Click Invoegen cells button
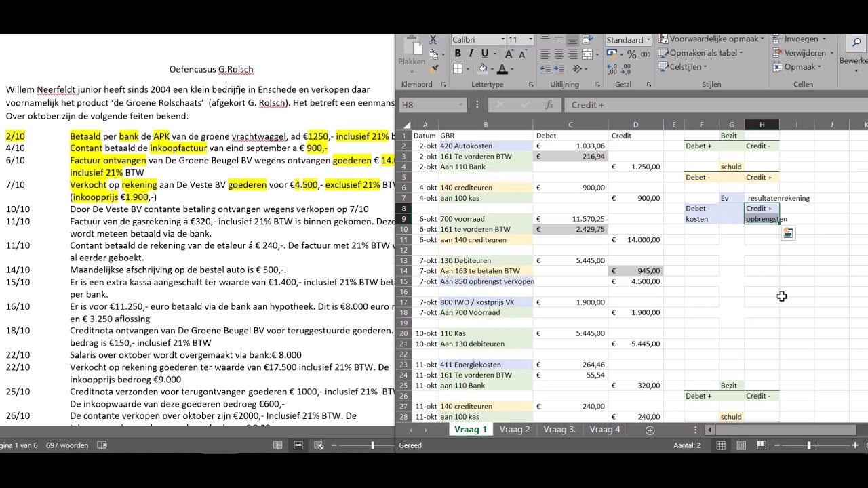The image size is (868, 488). [800, 39]
